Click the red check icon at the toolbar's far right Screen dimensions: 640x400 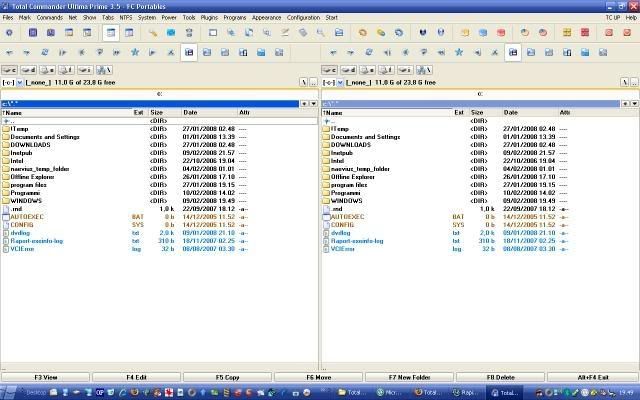click(627, 33)
